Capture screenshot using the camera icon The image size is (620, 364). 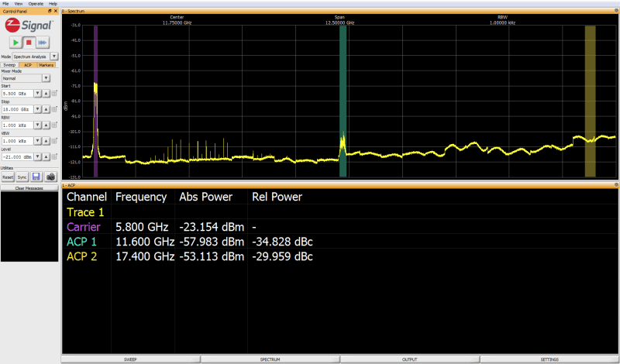tap(50, 177)
